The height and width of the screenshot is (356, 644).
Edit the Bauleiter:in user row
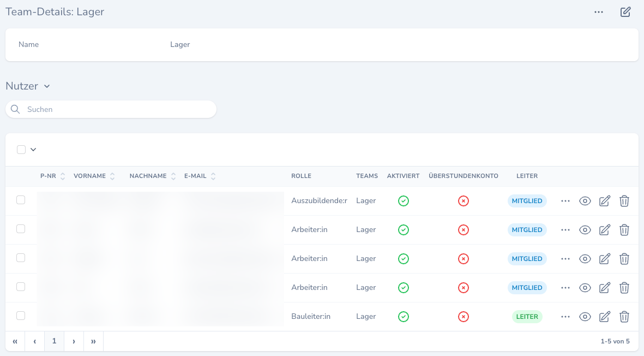604,317
